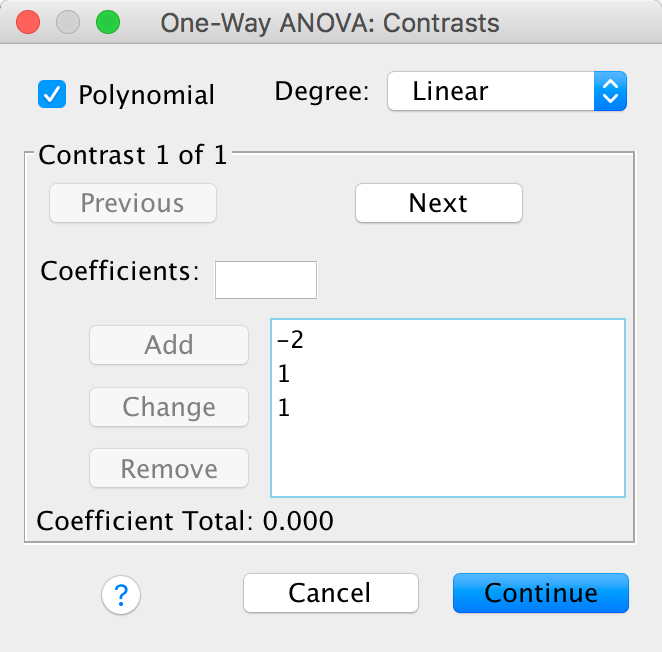Click the Previous contrast button

[x=133, y=203]
